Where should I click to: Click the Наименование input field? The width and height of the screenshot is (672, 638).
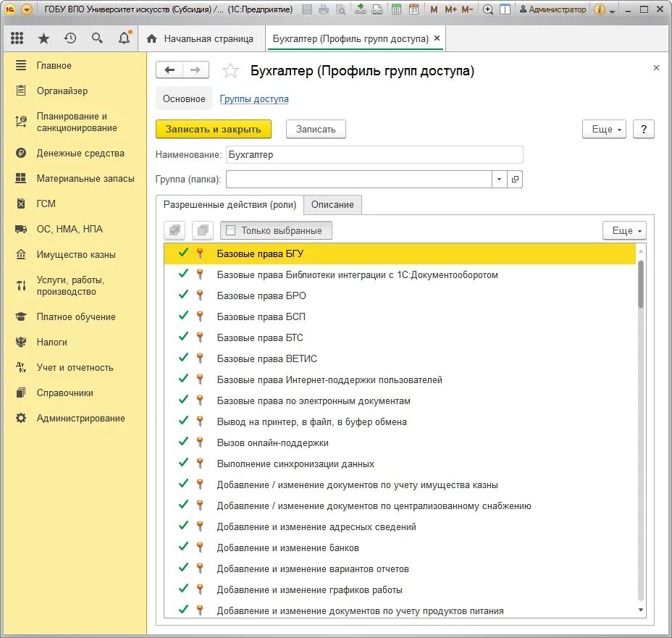coord(374,154)
